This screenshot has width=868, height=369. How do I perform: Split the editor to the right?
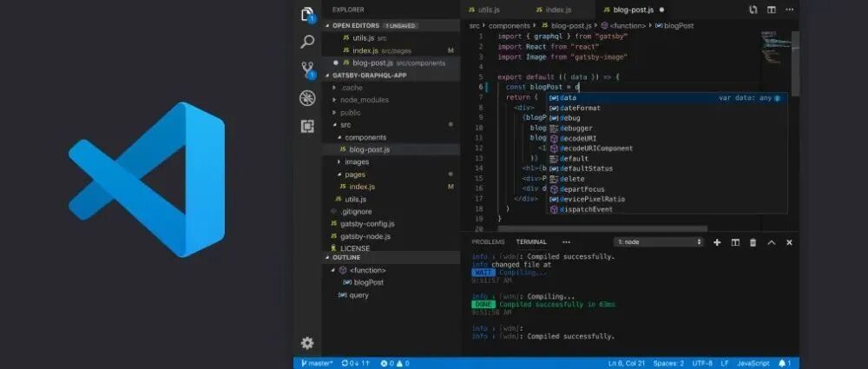[771, 10]
